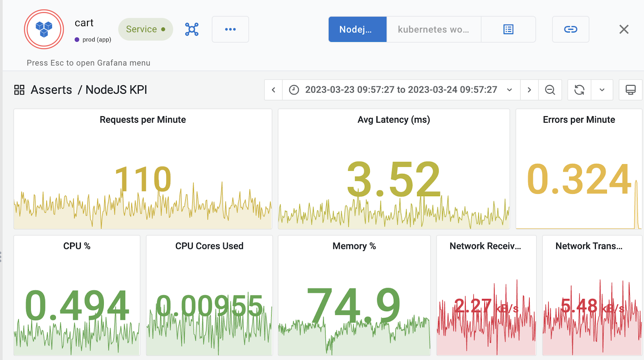This screenshot has width=644, height=360.
Task: Open the time range picker
Action: [x=401, y=90]
